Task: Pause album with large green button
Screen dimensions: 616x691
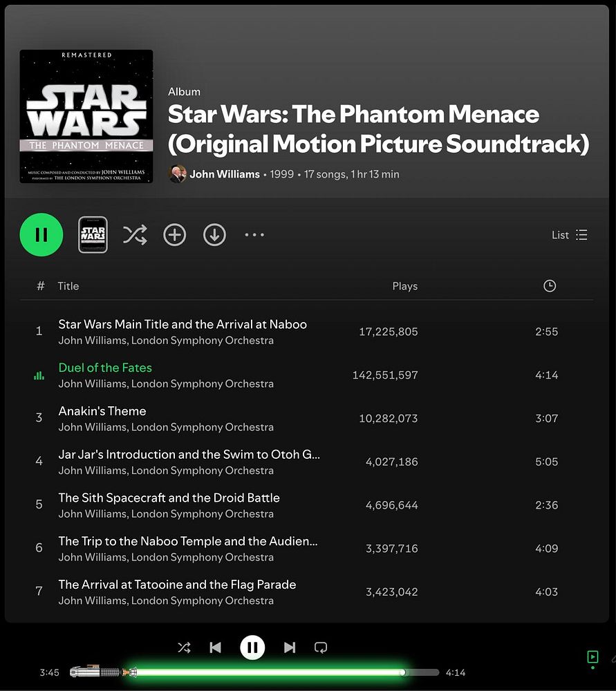Action: point(41,234)
